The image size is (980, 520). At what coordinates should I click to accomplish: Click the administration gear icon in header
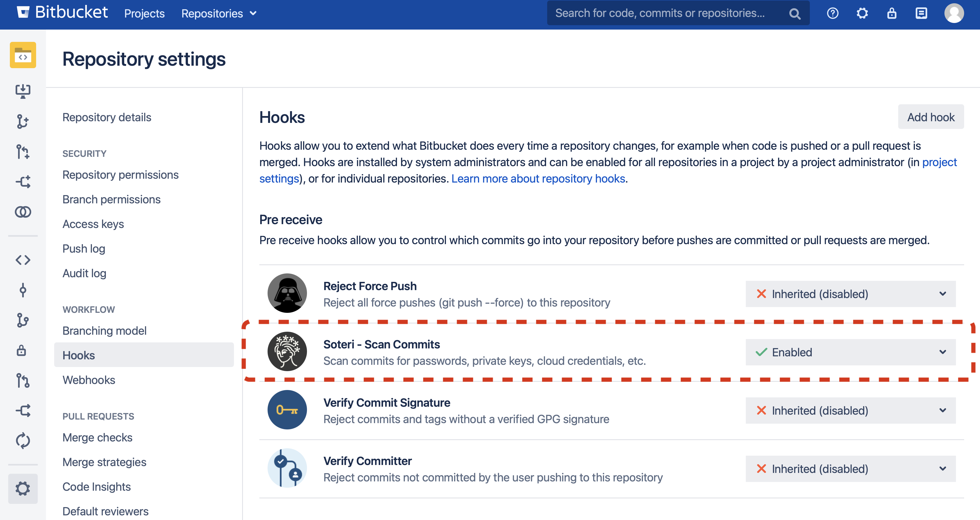[862, 14]
